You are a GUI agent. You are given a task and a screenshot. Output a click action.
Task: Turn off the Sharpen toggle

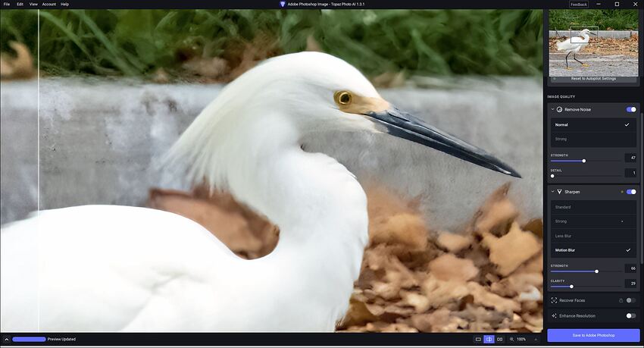[631, 192]
